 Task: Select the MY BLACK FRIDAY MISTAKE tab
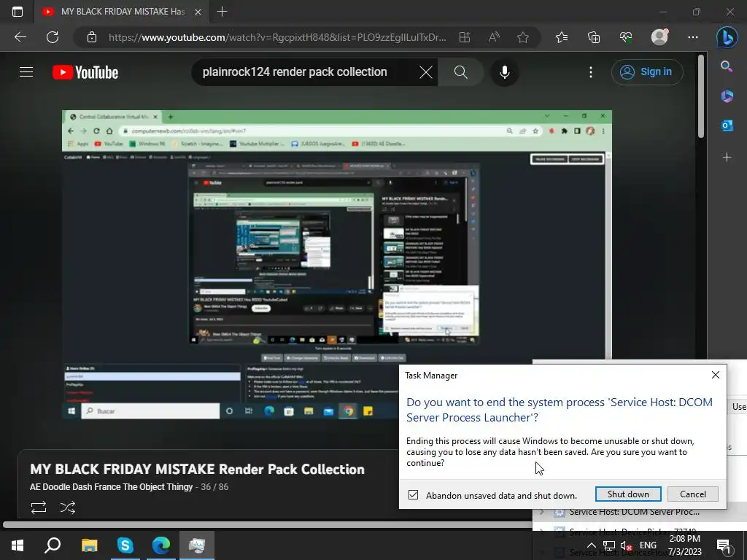click(122, 12)
